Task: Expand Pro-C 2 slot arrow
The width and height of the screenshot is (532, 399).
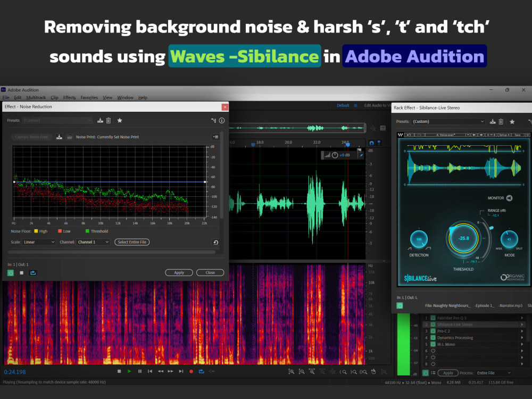Action: click(x=522, y=331)
